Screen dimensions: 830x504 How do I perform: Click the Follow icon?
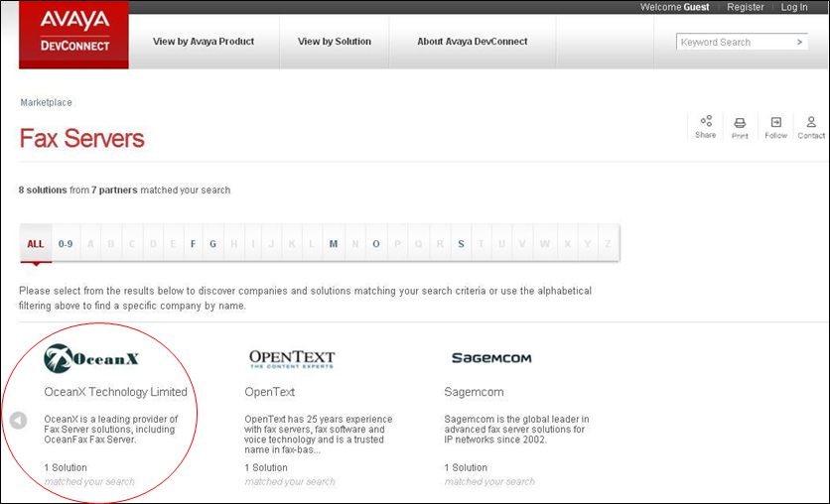(x=775, y=127)
